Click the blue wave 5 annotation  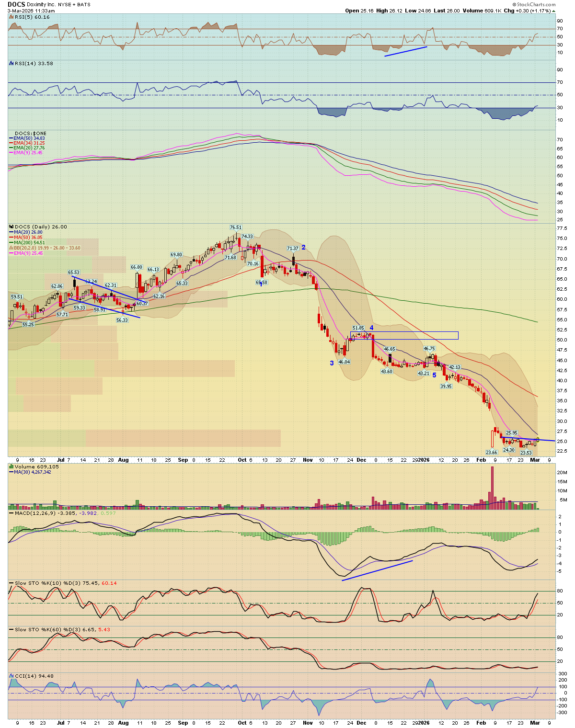(434, 375)
